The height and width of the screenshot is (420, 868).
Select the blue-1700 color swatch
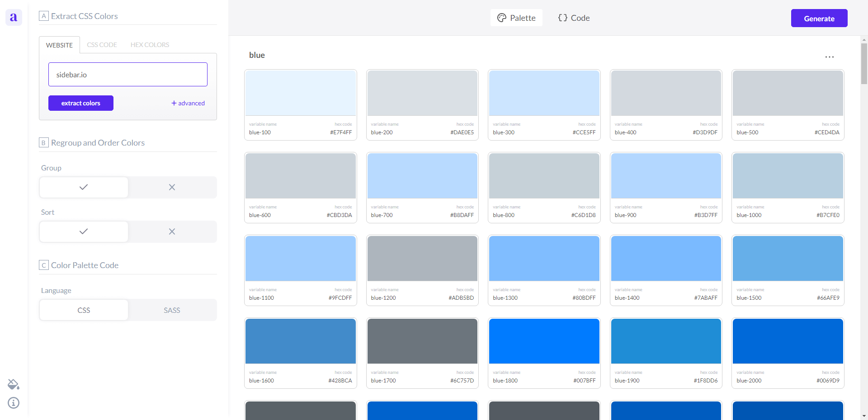pos(422,341)
